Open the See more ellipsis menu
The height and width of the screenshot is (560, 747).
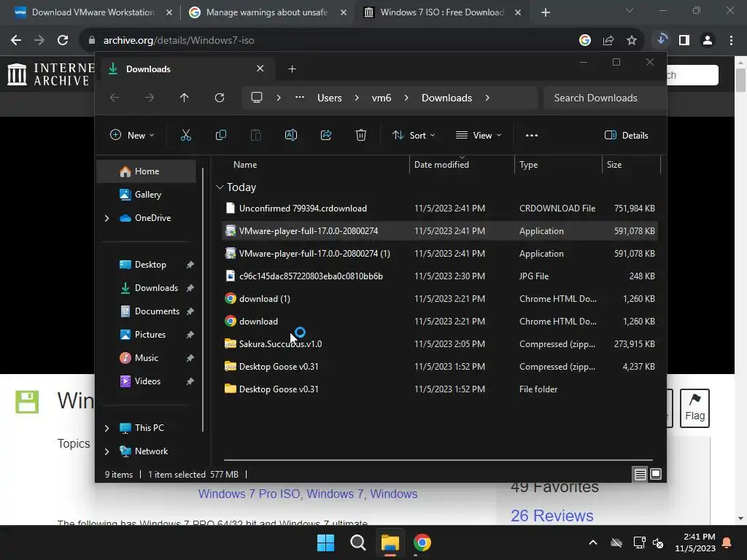click(532, 135)
